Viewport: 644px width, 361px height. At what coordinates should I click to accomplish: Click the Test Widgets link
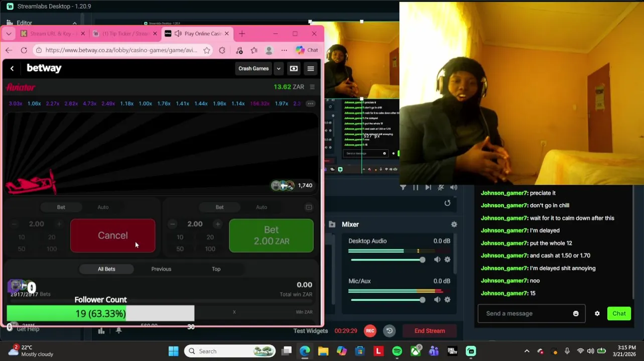(x=311, y=331)
